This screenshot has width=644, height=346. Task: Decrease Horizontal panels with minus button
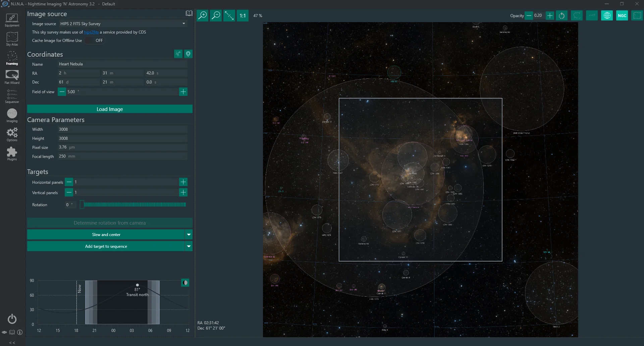69,182
